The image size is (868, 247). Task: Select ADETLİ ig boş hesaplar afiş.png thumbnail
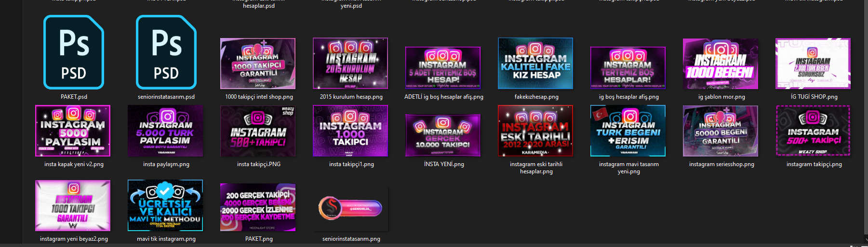[443, 68]
